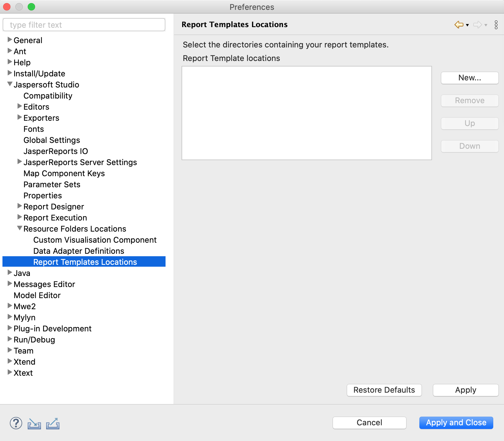Open the forward history dropdown arrow
The height and width of the screenshot is (441, 504).
click(486, 25)
